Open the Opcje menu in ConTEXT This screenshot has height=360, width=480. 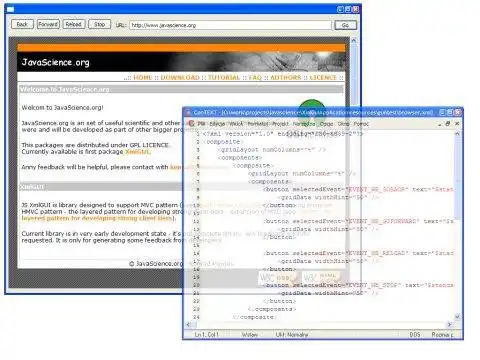(x=326, y=124)
